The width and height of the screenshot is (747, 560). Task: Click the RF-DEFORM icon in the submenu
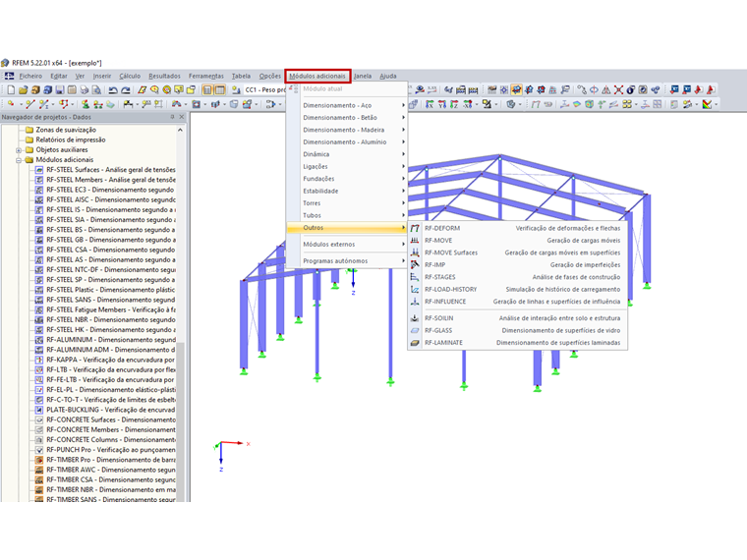(415, 229)
